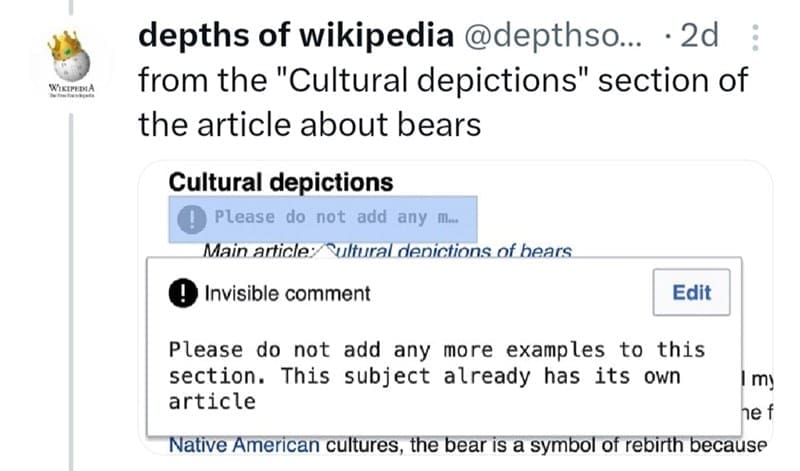Open the Native American link
The height and width of the screenshot is (471, 800).
(244, 444)
